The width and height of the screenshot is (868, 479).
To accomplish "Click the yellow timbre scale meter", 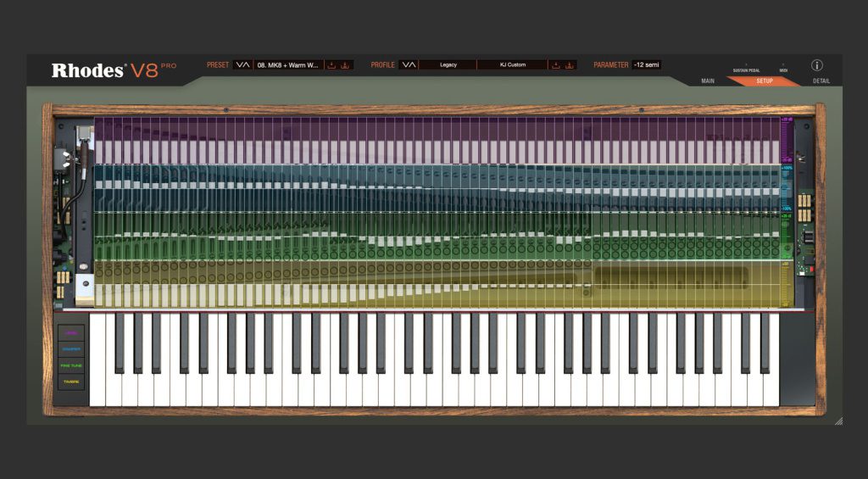I will tap(787, 284).
